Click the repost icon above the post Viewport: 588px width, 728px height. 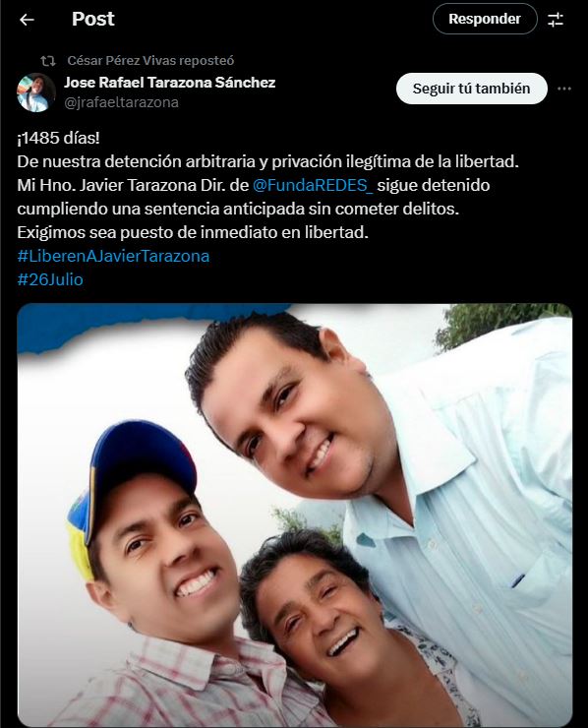(48, 61)
